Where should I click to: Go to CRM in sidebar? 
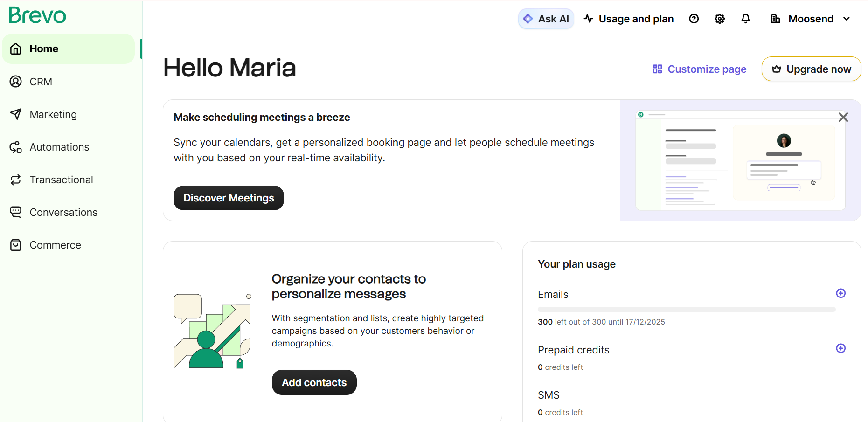41,82
